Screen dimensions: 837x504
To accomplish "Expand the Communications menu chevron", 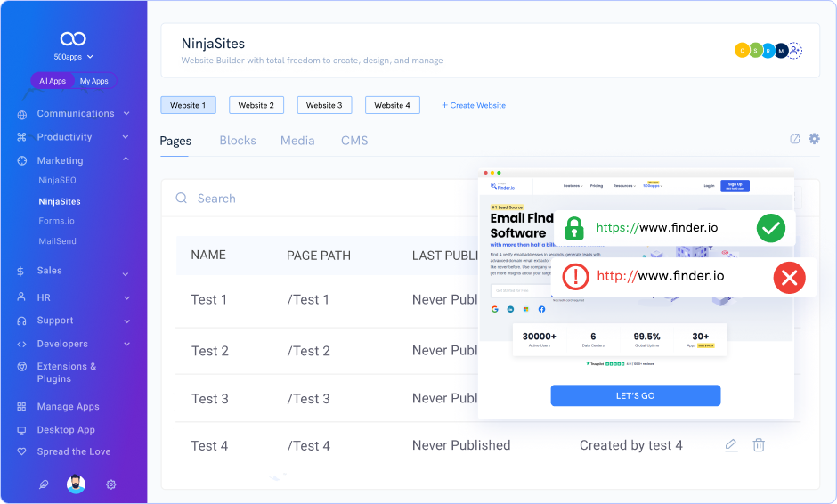I will pyautogui.click(x=126, y=114).
